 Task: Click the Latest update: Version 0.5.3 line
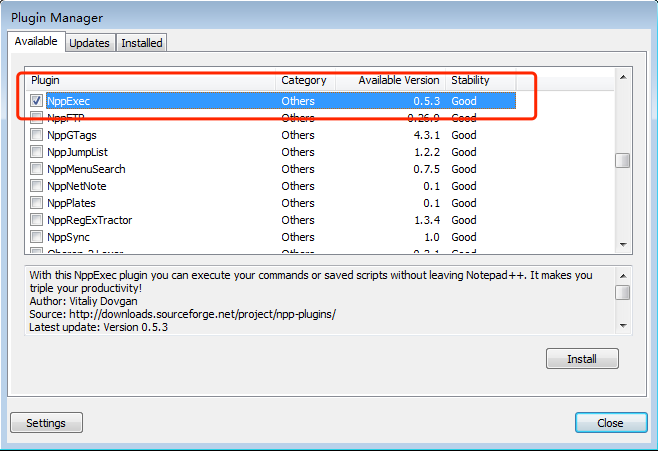(x=98, y=327)
